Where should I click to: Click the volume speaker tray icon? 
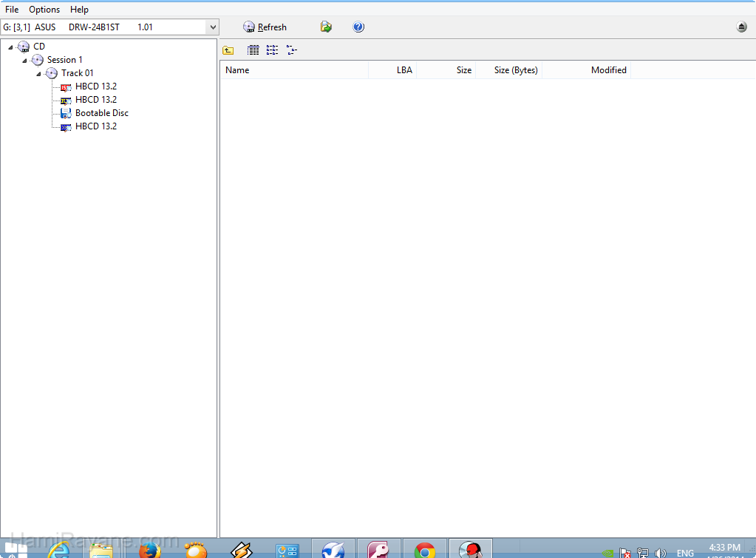point(661,553)
